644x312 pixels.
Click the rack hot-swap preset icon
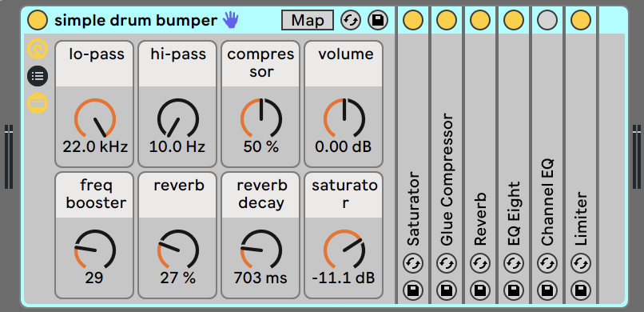coord(351,20)
